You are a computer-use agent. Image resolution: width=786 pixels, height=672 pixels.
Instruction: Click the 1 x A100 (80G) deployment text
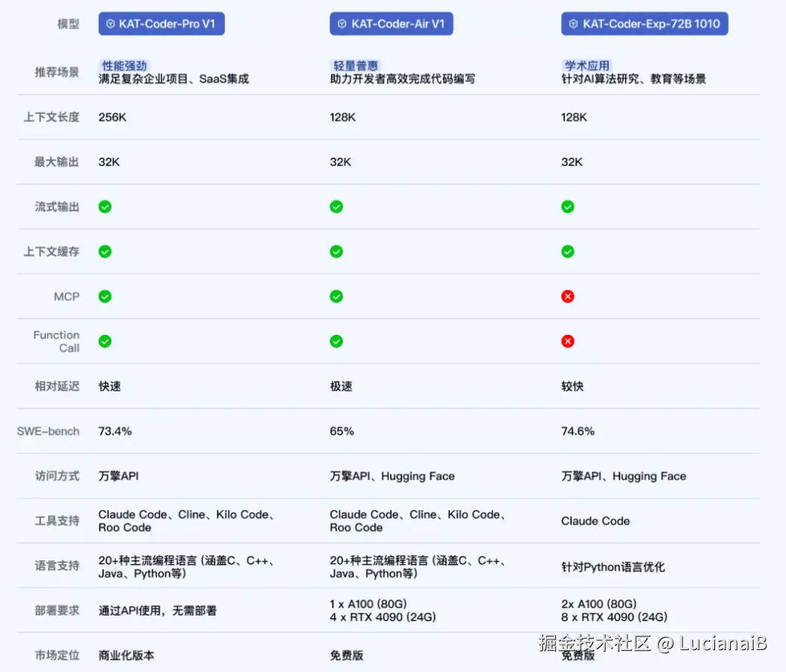(x=368, y=604)
